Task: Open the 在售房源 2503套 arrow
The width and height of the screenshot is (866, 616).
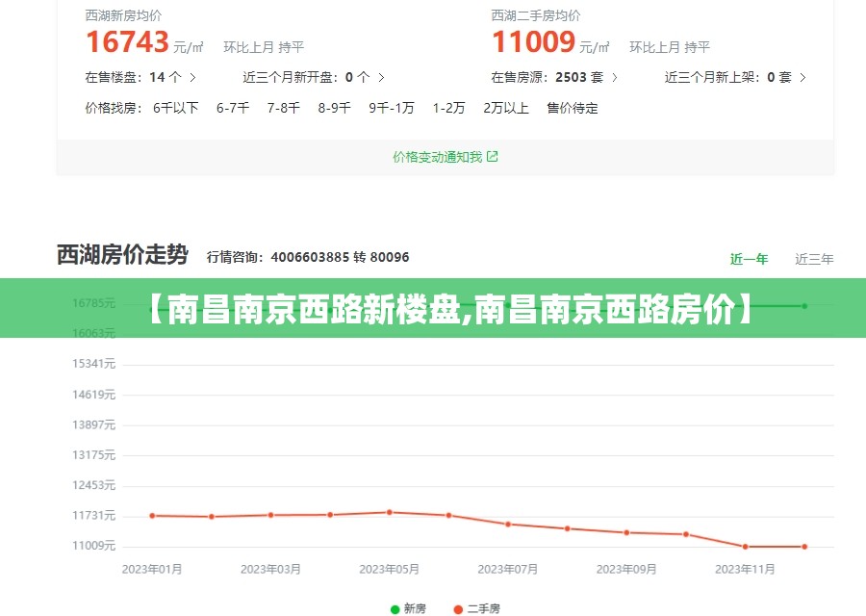Action: [615, 77]
